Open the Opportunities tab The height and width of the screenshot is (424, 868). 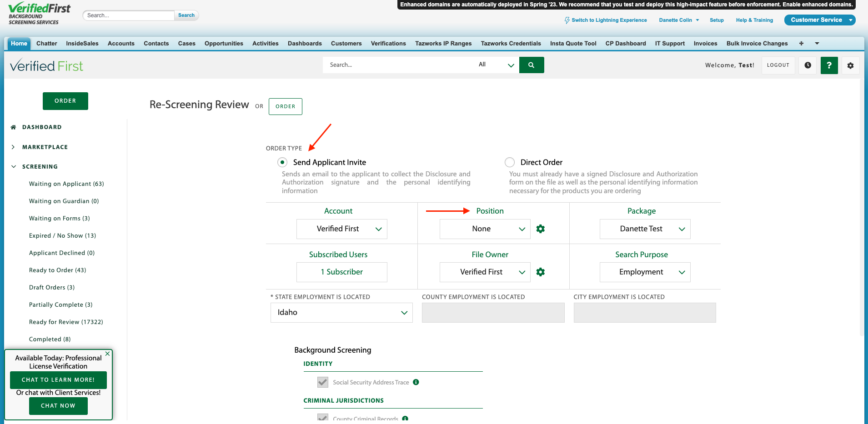pyautogui.click(x=224, y=44)
